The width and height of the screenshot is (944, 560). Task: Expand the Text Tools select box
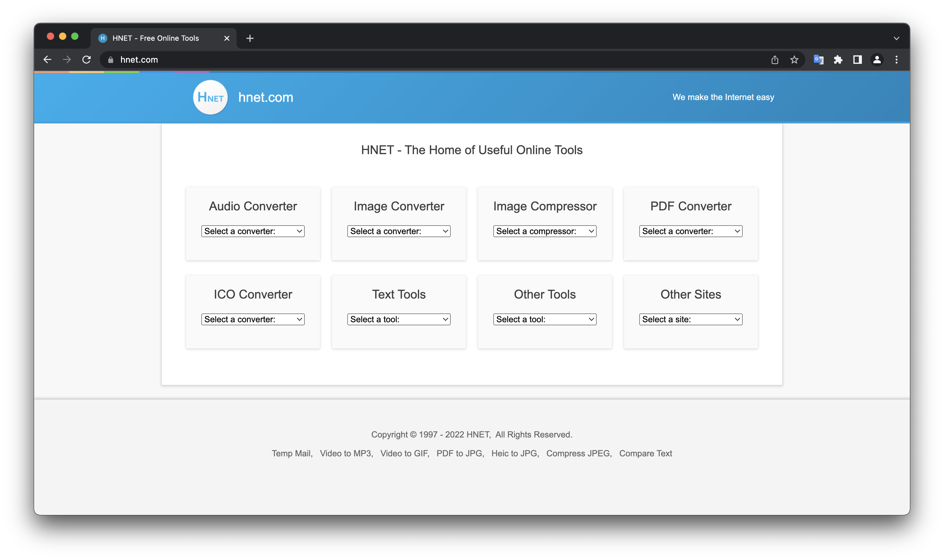click(399, 320)
